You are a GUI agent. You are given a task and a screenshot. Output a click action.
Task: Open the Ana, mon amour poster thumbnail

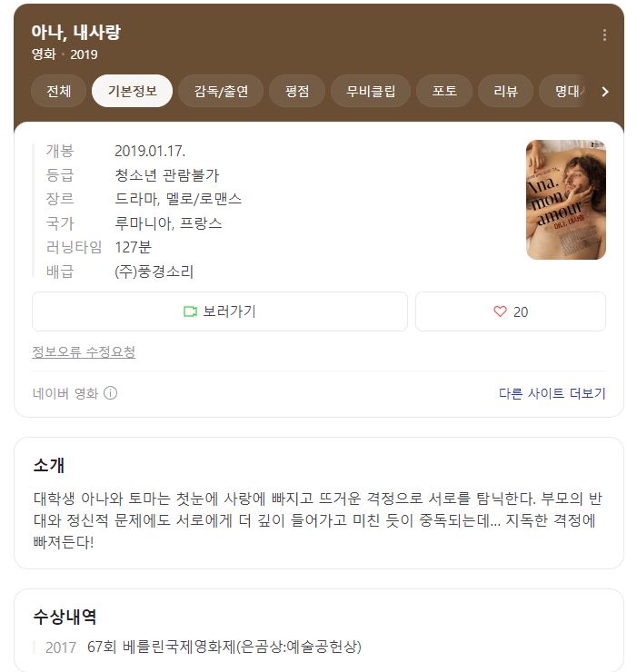tap(566, 200)
